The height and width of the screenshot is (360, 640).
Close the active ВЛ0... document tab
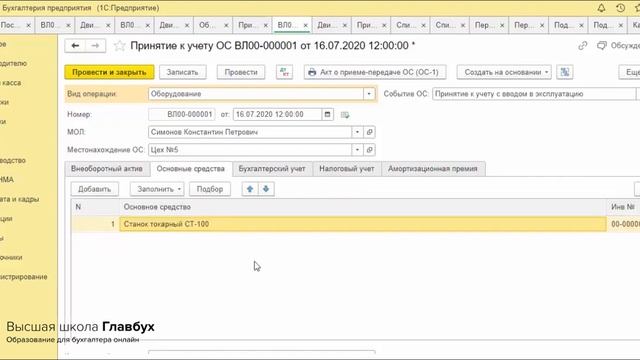[305, 25]
